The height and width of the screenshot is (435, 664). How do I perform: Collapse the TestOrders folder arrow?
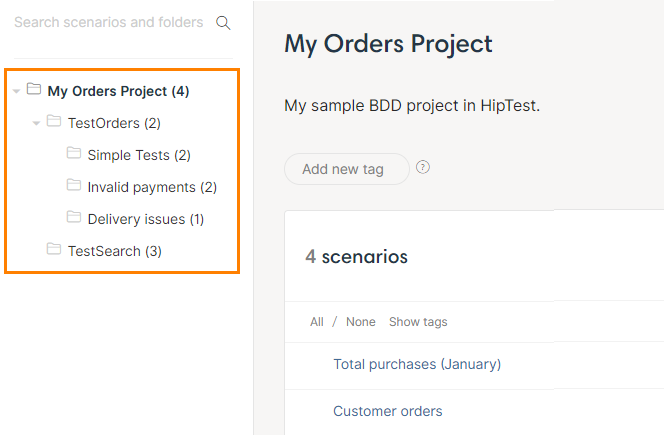tap(37, 124)
